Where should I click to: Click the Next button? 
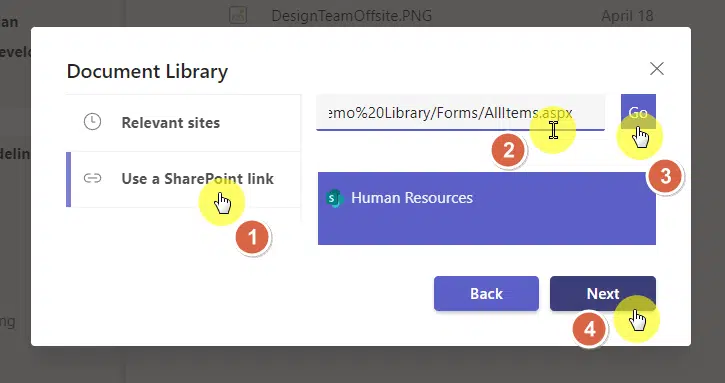(x=603, y=294)
